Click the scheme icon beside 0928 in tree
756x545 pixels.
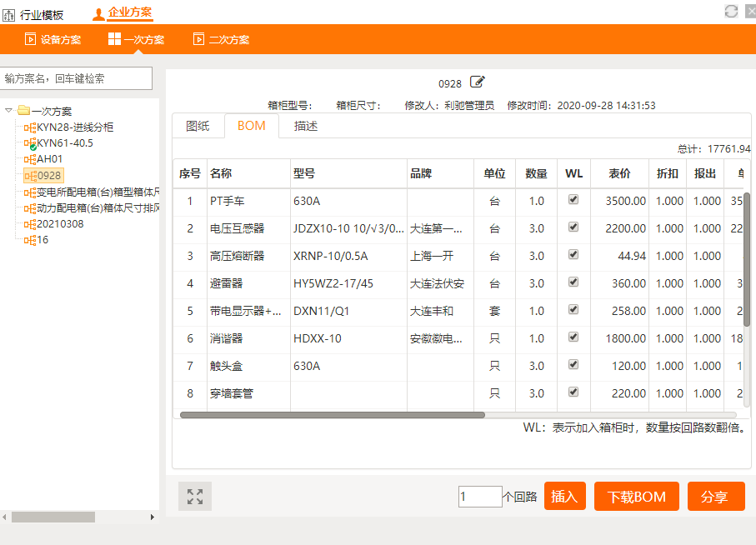(31, 176)
